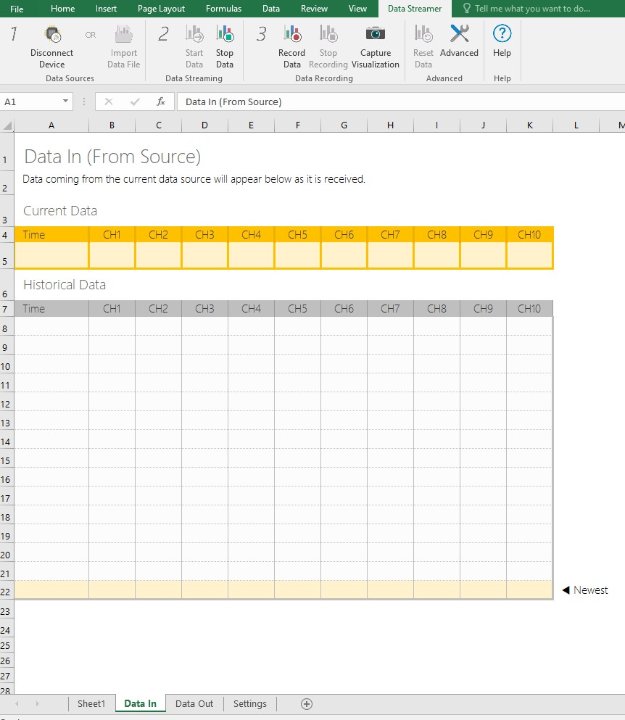This screenshot has width=625, height=720.
Task: Open the Formulas ribbon tab
Action: pos(223,8)
